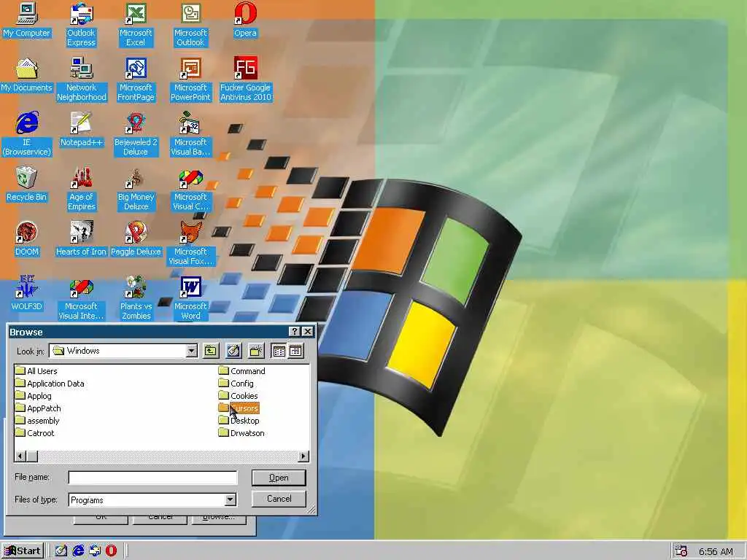
Task: Select the Microsoft FrontPage shortcut
Action: pos(136,79)
